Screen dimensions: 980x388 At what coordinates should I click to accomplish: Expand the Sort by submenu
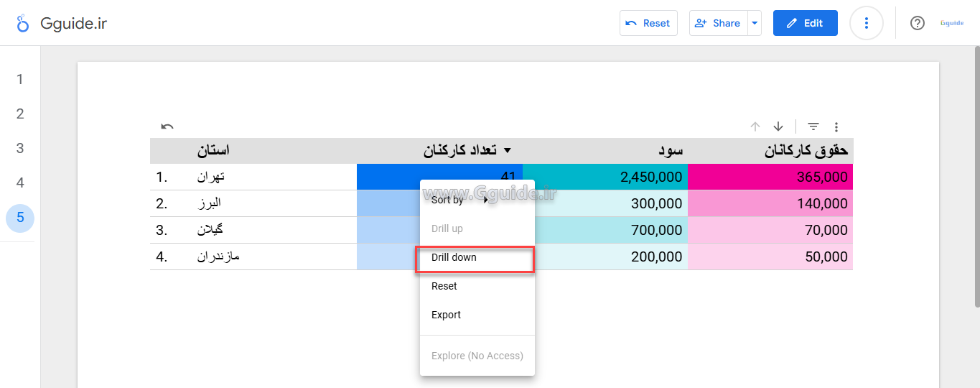[x=459, y=200]
